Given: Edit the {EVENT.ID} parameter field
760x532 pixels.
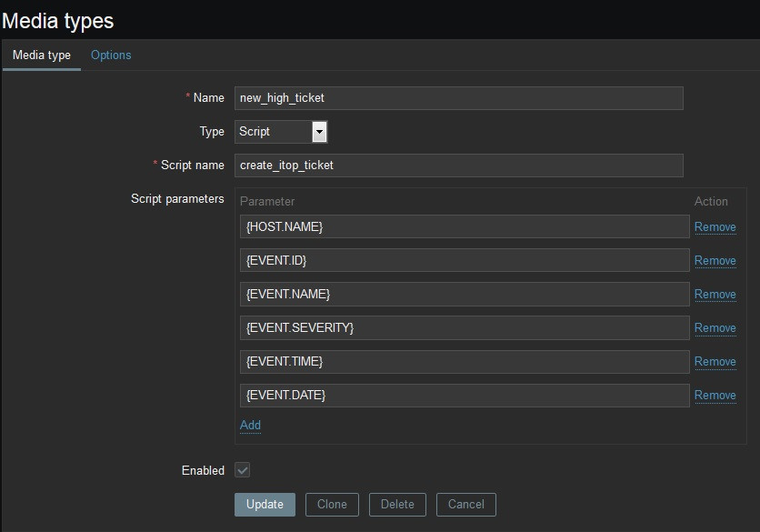Looking at the screenshot, I should (x=465, y=261).
